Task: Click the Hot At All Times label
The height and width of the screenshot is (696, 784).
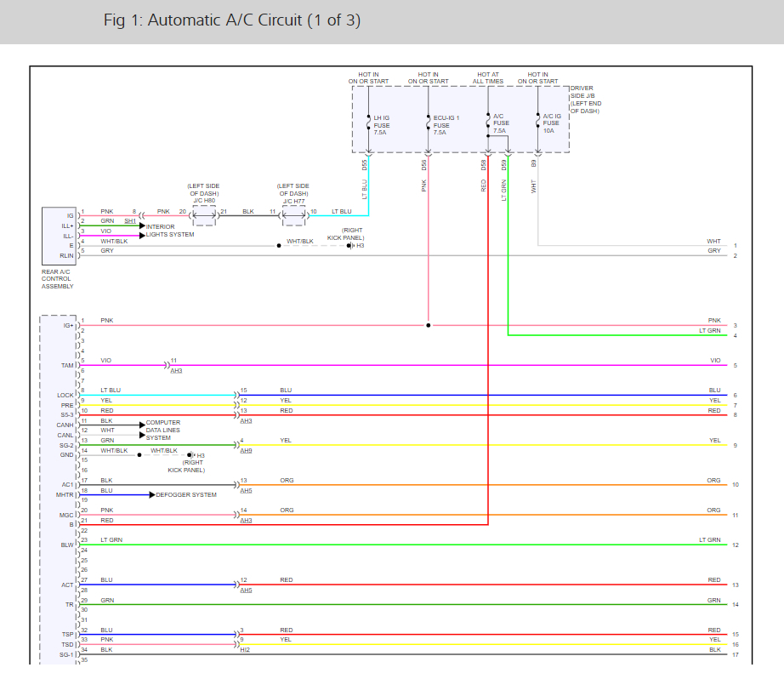Action: coord(489,78)
